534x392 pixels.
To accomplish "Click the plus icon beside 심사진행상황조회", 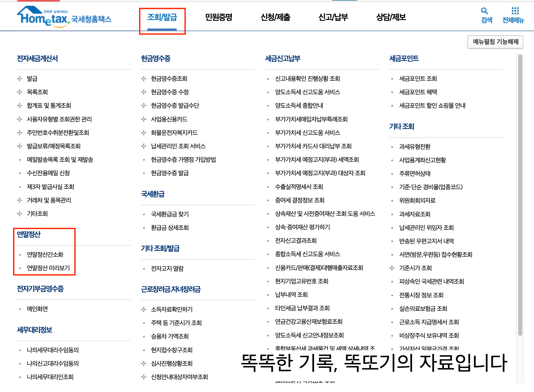I will tap(143, 364).
